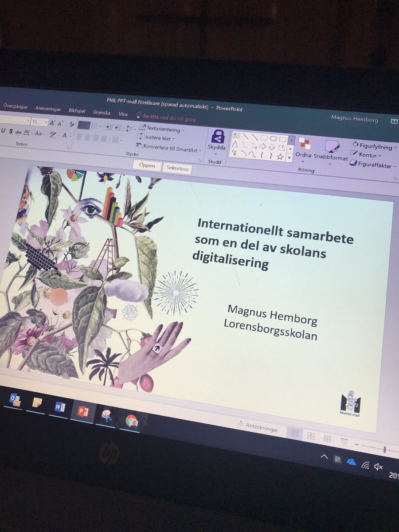Expand the full shapes gallery (More arrow)
The image size is (399, 532).
click(289, 157)
